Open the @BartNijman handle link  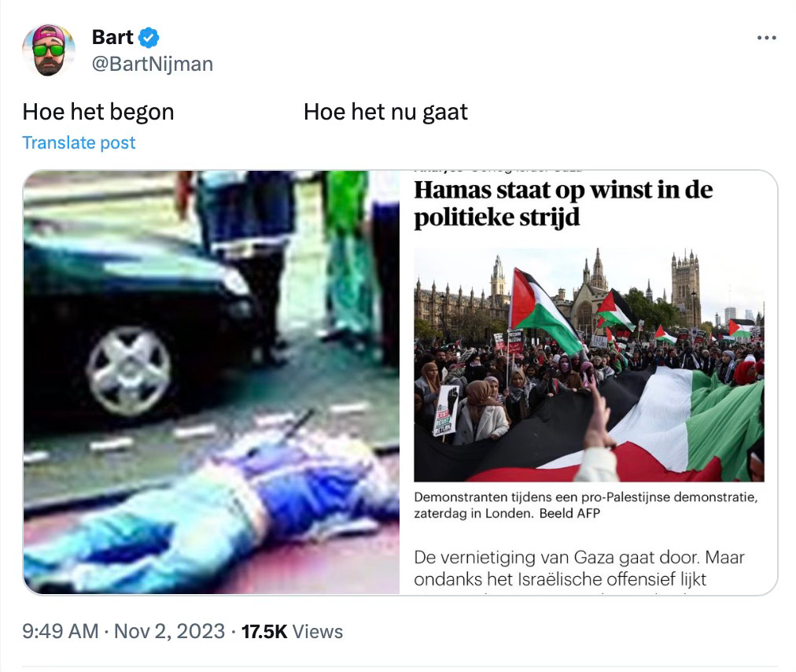(x=153, y=64)
